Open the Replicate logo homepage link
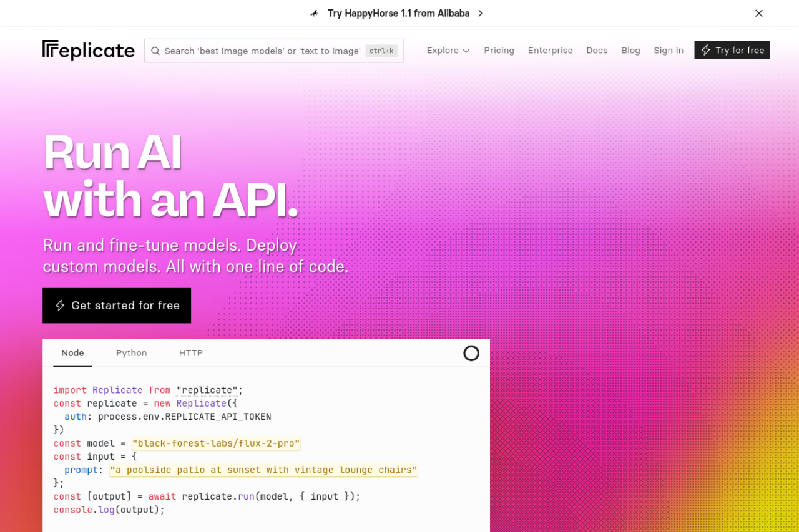Image resolution: width=799 pixels, height=532 pixels. [89, 51]
